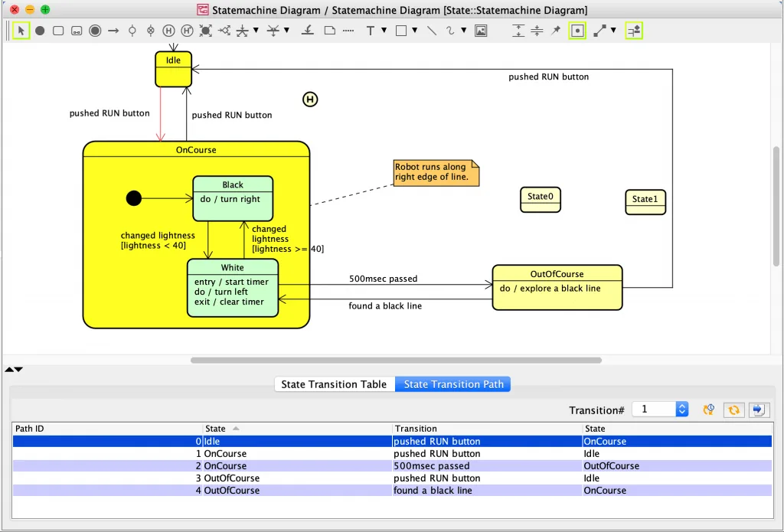Select path row 3 OutOfCourse to Idle

click(x=392, y=478)
